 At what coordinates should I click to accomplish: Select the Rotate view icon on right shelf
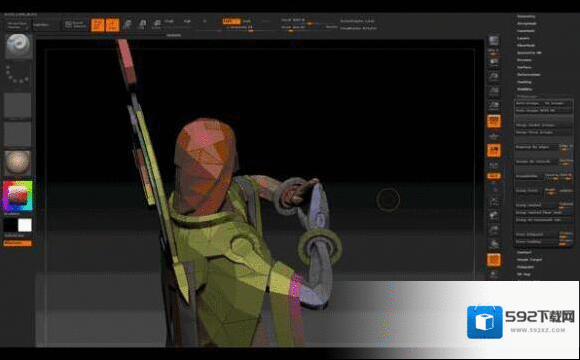click(494, 244)
